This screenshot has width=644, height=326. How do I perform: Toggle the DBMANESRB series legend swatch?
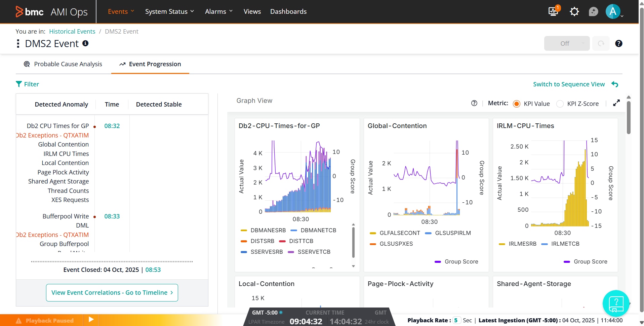[x=244, y=230]
